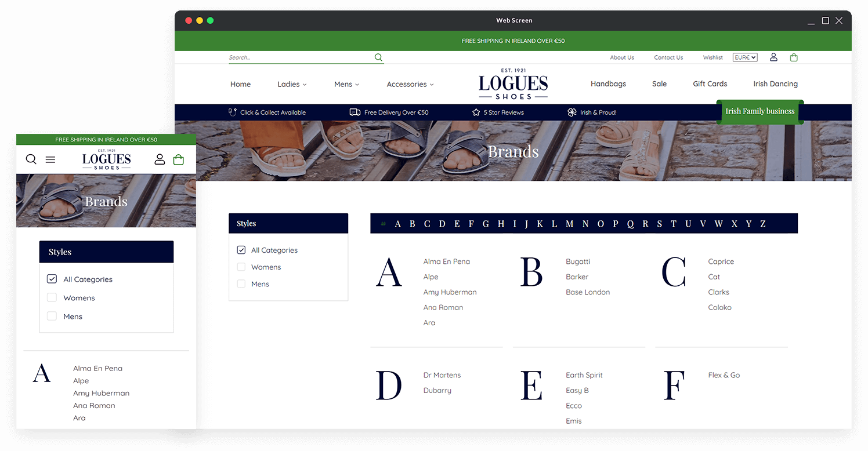Image resolution: width=868 pixels, height=451 pixels.
Task: Click the Styles panel header in web screen
Action: 288,223
